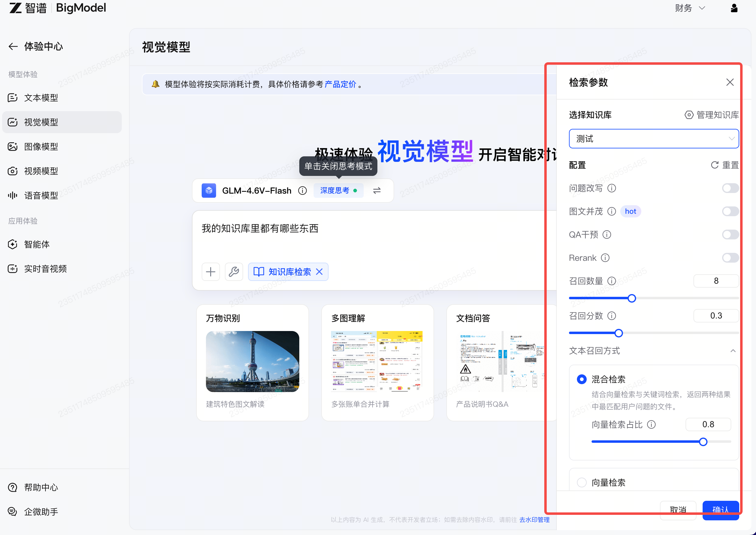Switch to 语音模型 in the sidebar
The image size is (756, 535).
(x=62, y=195)
